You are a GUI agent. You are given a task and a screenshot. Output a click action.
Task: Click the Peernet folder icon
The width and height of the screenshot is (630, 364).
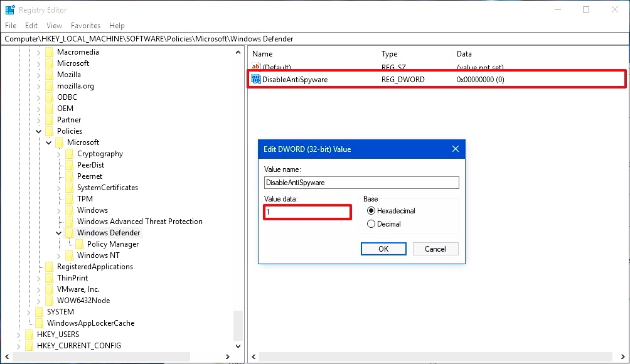click(70, 176)
